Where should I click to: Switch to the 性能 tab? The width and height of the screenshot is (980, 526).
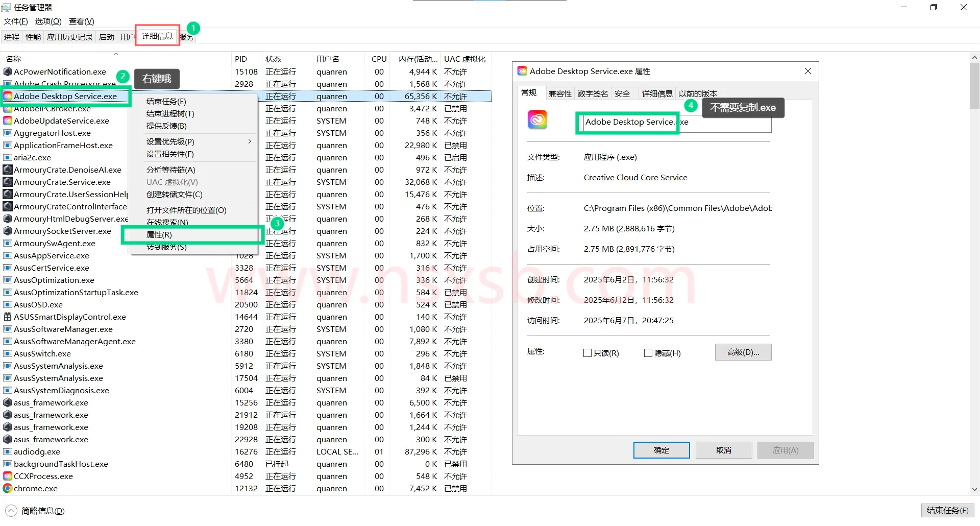(33, 37)
